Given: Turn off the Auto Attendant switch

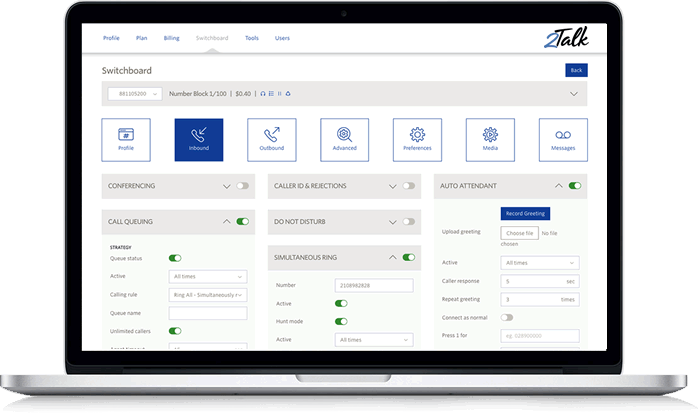Looking at the screenshot, I should coord(575,186).
